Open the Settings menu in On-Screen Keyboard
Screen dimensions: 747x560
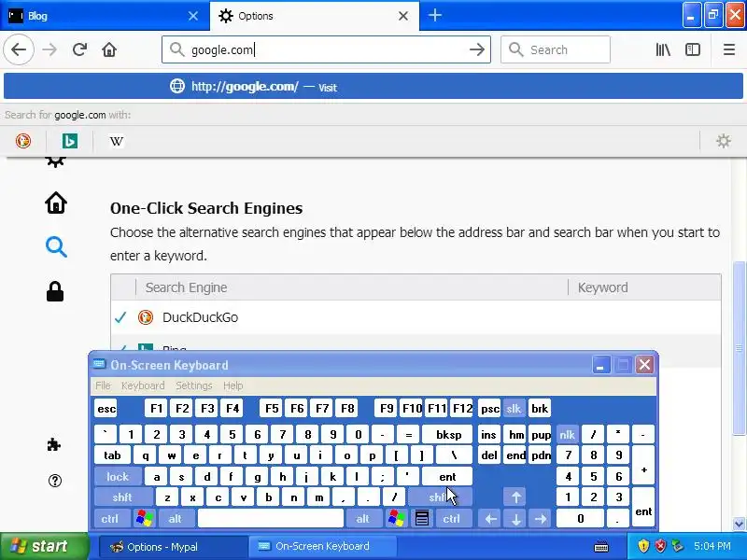coord(194,385)
